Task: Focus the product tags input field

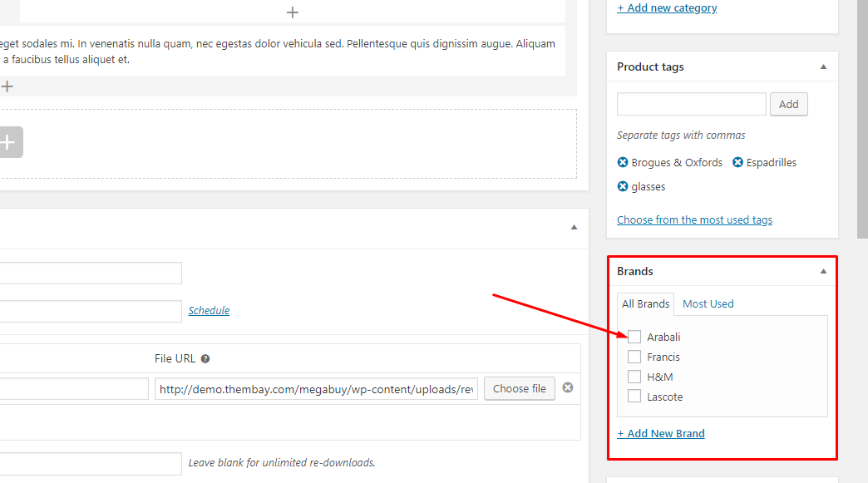Action: click(692, 104)
